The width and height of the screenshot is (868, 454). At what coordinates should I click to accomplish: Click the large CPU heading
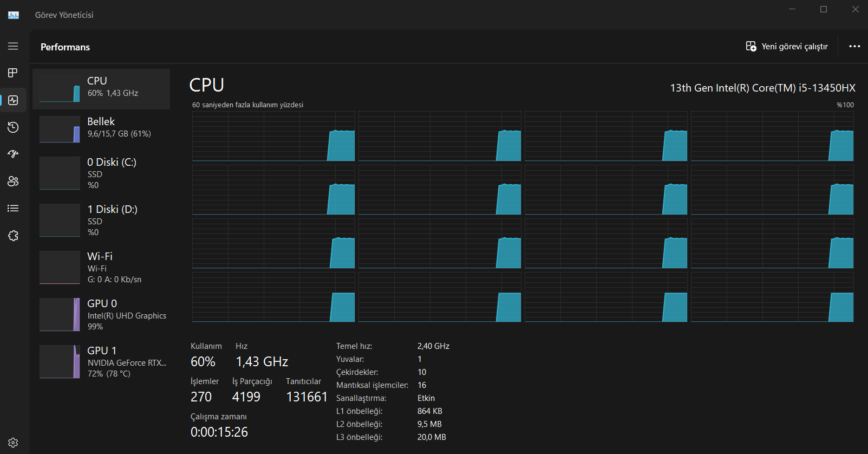click(x=207, y=85)
